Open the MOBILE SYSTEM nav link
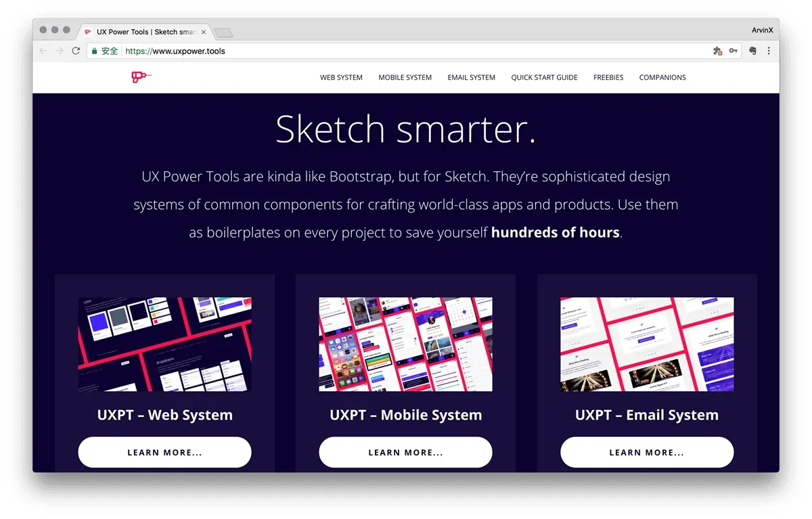This screenshot has height=519, width=812. click(405, 78)
